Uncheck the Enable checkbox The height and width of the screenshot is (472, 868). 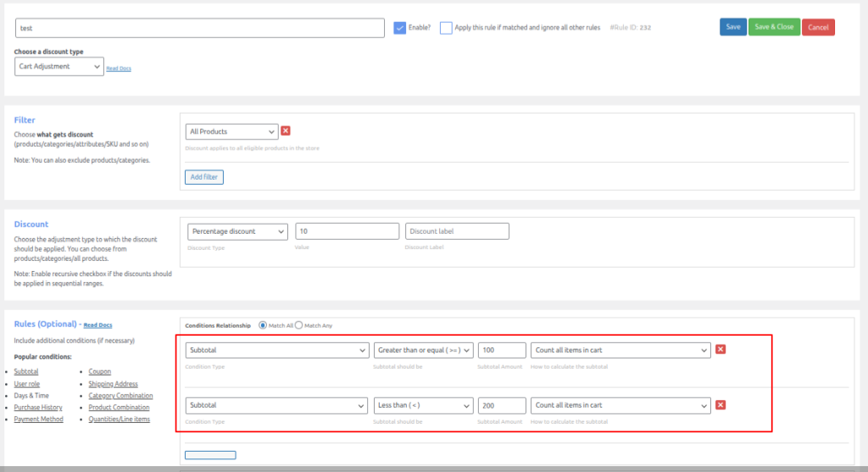pos(400,28)
